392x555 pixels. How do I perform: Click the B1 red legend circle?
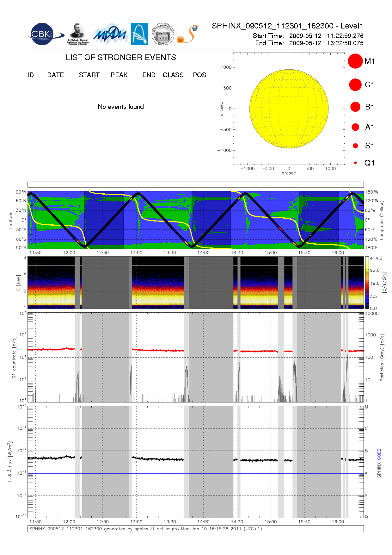(x=355, y=107)
